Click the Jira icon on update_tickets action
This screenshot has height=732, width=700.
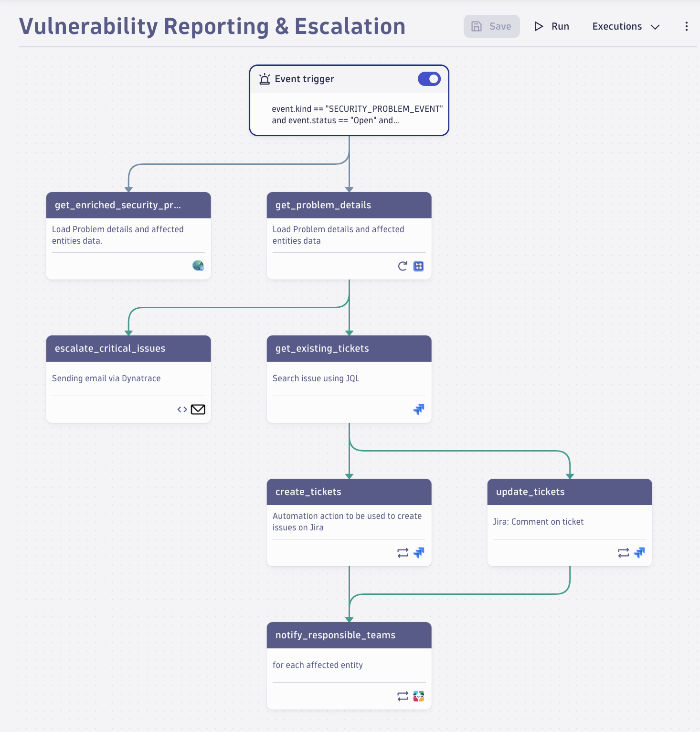click(x=639, y=553)
